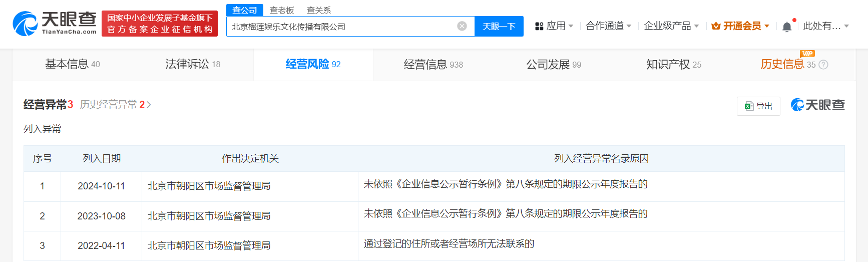Click 北京市朝阳区市场监督管理局 in row 3

209,245
